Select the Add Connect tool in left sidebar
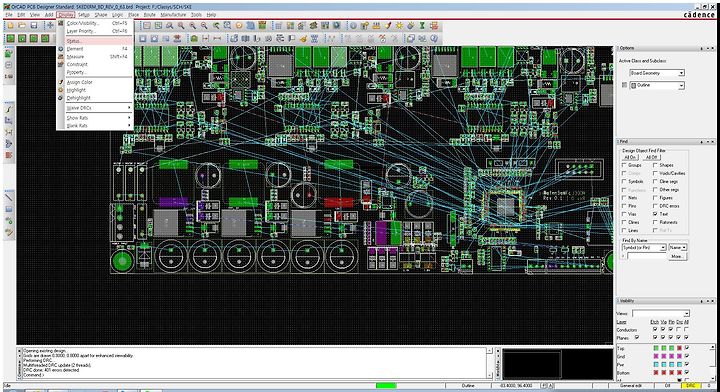Screen dimensions: 720x392 (x=9, y=109)
